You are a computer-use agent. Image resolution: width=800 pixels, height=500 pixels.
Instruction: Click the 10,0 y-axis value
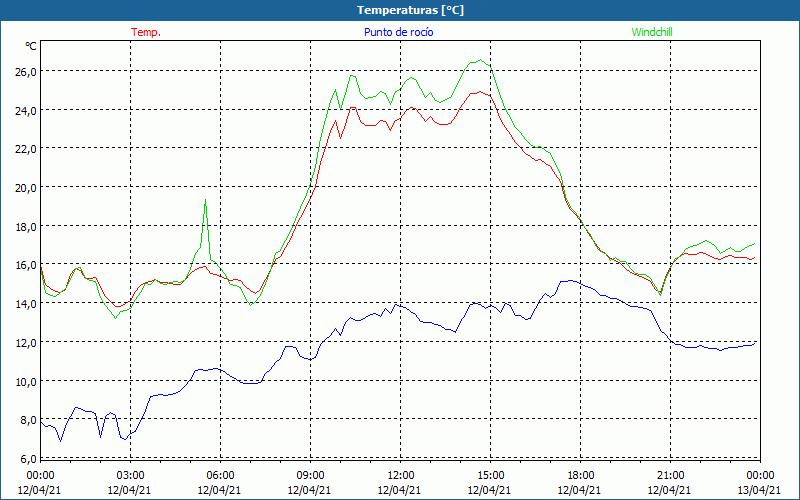(26, 381)
